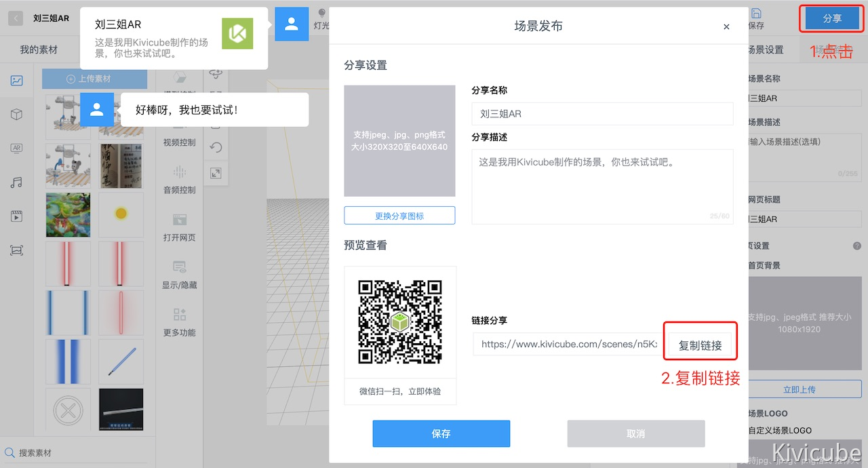Choose the 音频控制 audio control function

tap(180, 180)
